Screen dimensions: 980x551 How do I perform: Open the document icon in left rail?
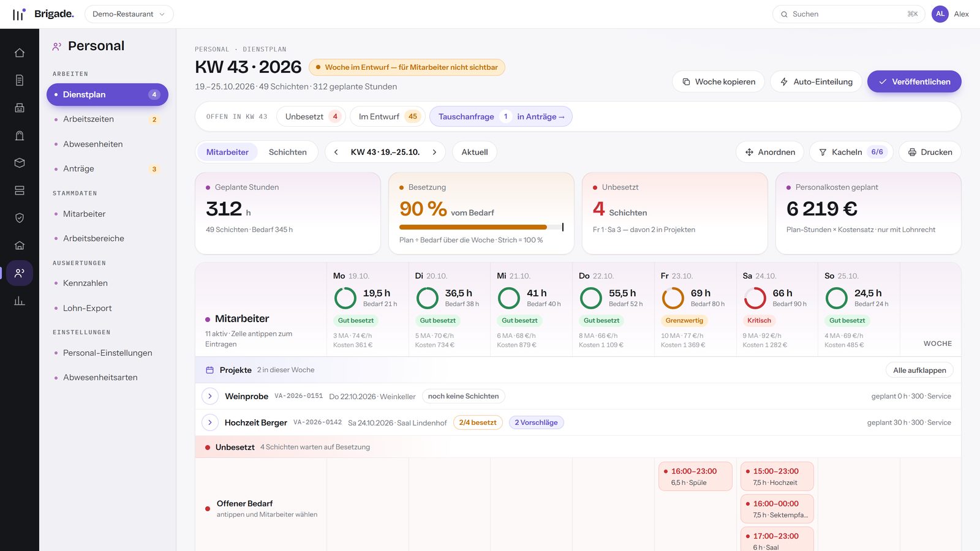click(20, 80)
